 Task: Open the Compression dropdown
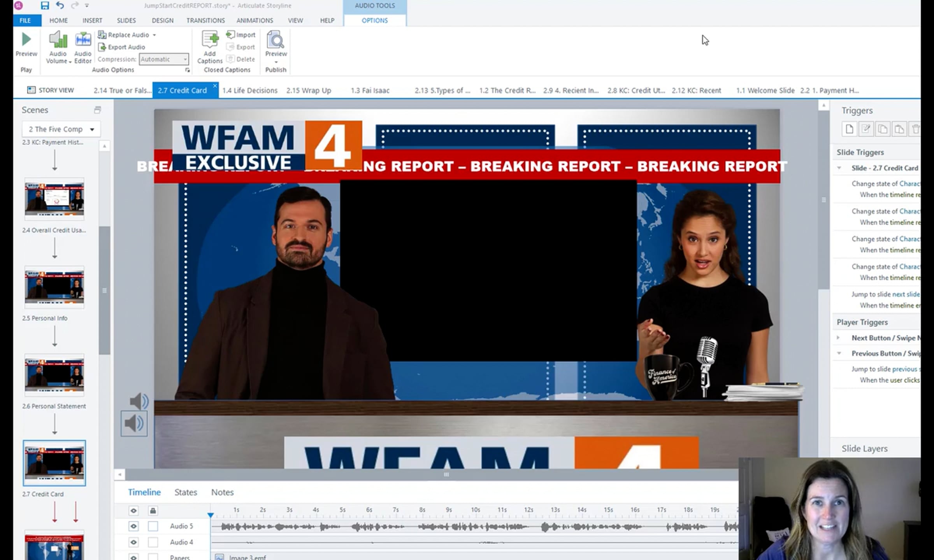pos(185,59)
